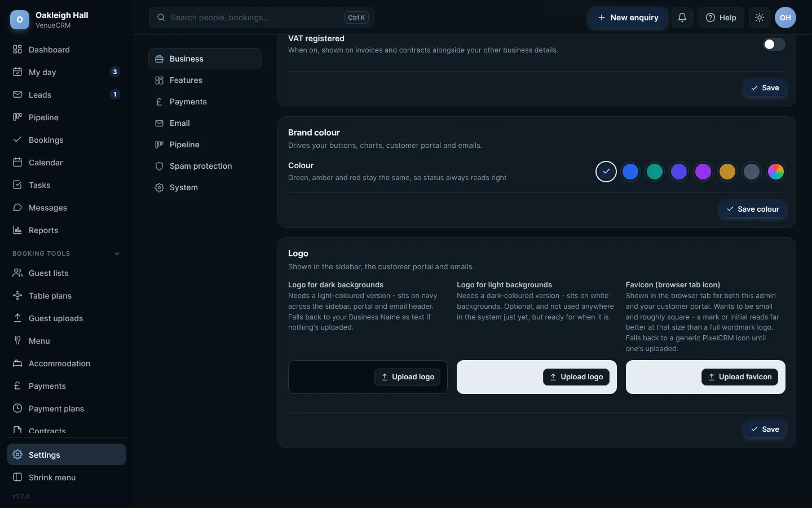Click the Upload favicon button
This screenshot has width=812, height=508.
point(739,377)
